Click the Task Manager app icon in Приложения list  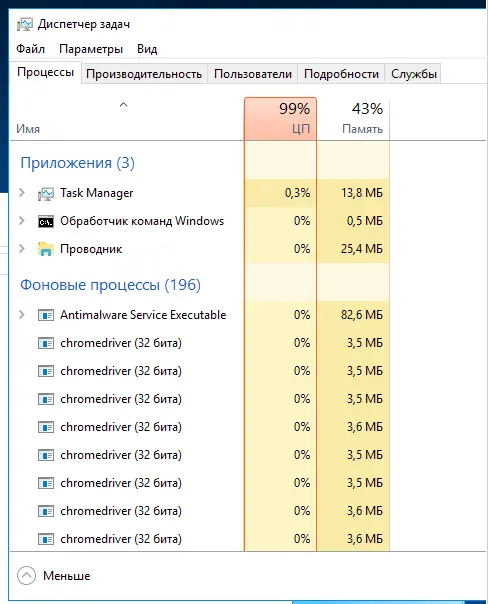point(45,193)
